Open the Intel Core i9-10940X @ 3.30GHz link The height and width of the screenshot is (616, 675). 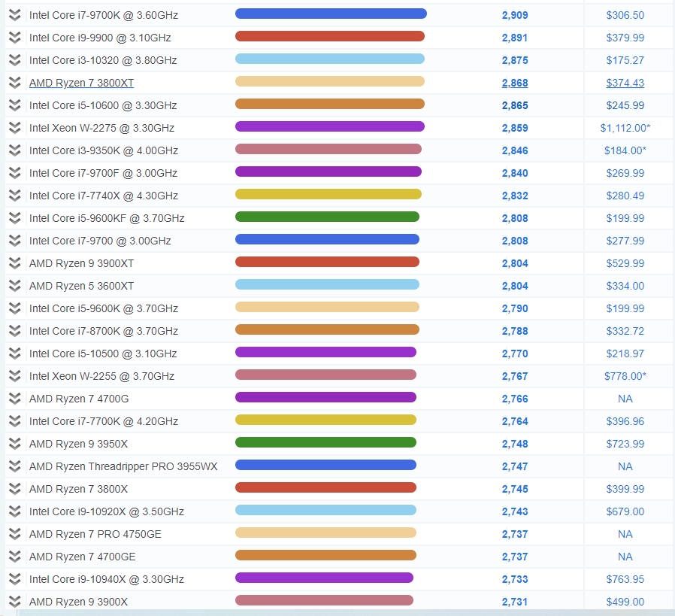[106, 579]
